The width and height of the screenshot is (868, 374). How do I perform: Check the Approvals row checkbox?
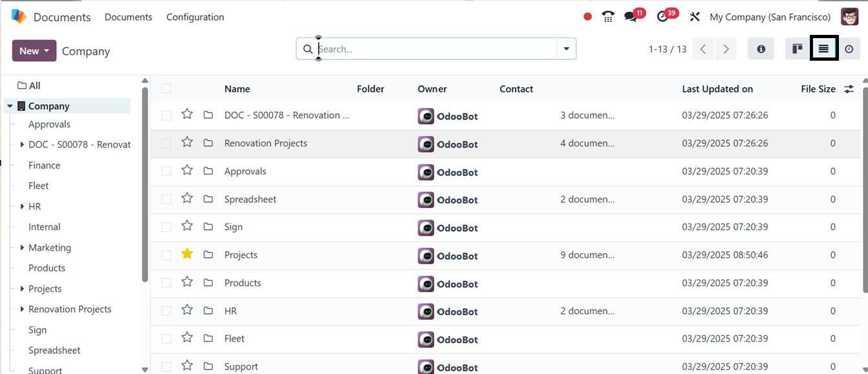166,171
